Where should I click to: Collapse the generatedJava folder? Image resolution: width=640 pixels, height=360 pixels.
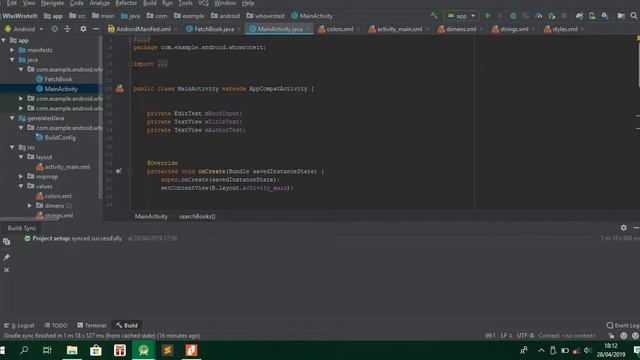[x=12, y=118]
